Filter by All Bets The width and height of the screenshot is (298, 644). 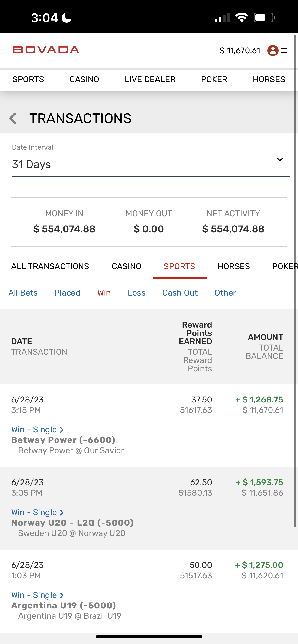(x=23, y=293)
